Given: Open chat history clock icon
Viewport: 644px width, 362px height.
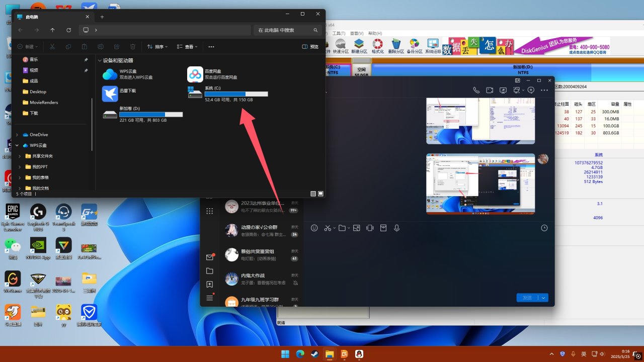Looking at the screenshot, I should pos(544,228).
